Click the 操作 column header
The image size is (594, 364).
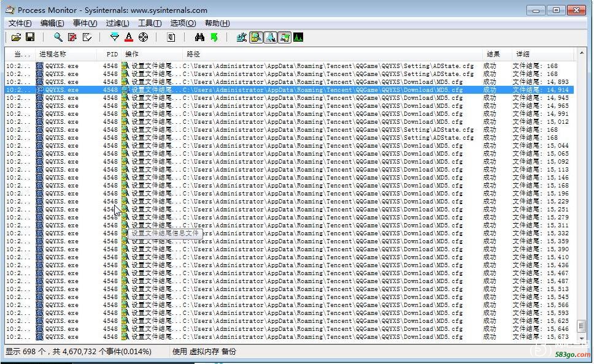click(153, 54)
